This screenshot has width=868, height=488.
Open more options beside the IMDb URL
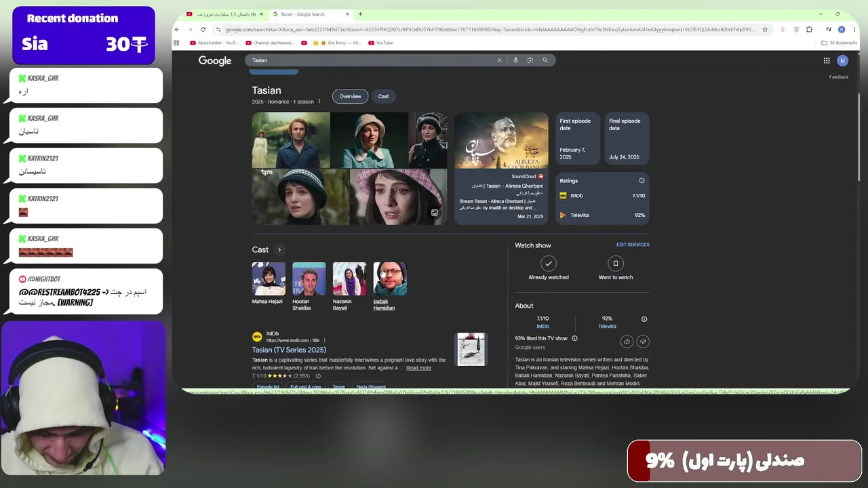tap(324, 340)
